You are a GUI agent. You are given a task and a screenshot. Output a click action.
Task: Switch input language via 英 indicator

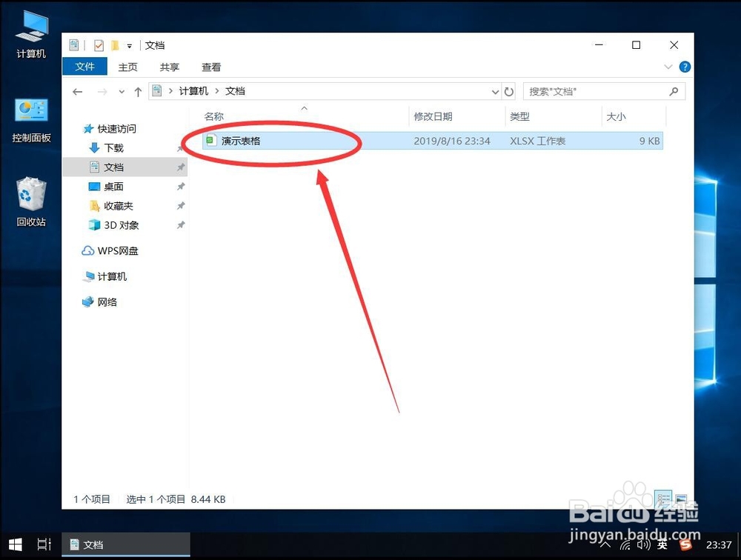tap(663, 544)
